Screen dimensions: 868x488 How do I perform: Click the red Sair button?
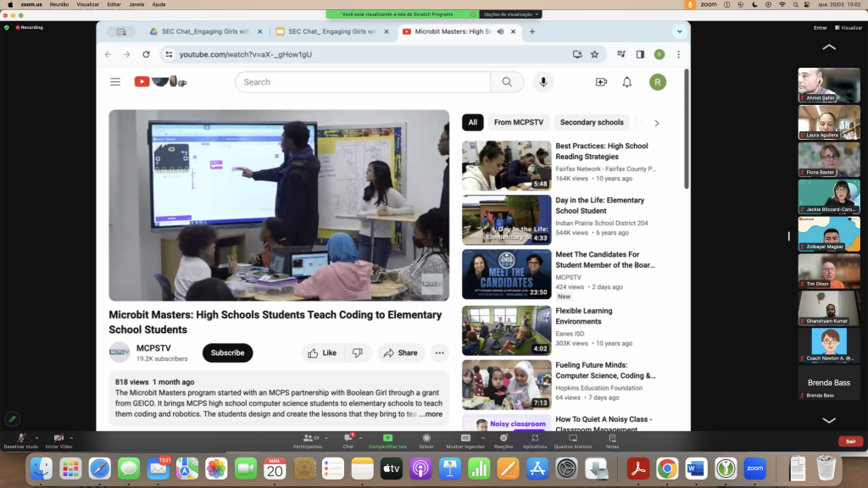coord(849,441)
